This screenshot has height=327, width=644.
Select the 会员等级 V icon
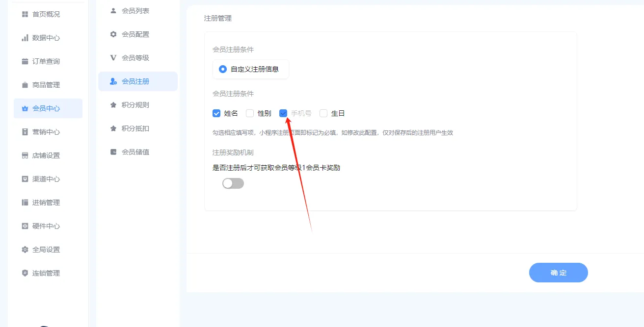pos(113,57)
